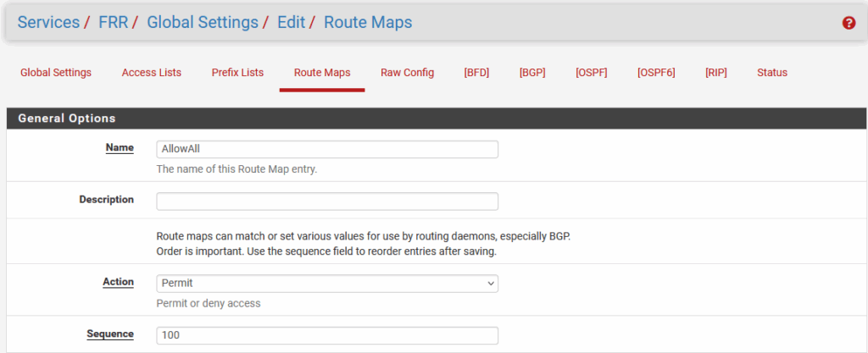Select the Route Maps tab

click(322, 73)
